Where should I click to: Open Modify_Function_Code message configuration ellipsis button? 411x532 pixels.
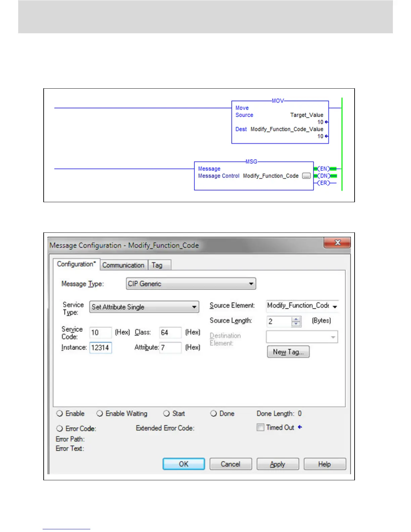306,176
